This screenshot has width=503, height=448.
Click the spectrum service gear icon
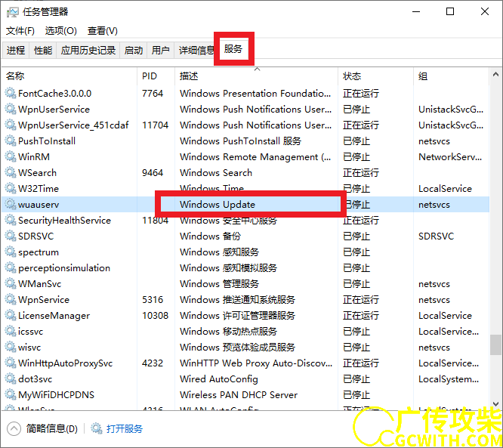(11, 252)
